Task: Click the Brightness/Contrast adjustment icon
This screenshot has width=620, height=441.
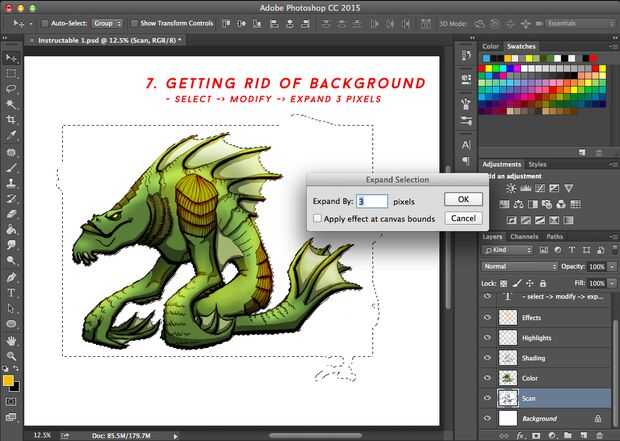Action: (512, 188)
